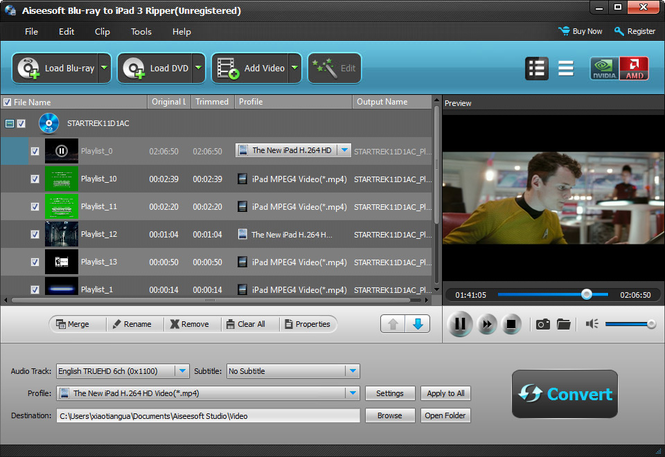Click the Merge toolbar button
The width and height of the screenshot is (665, 457).
[x=73, y=324]
